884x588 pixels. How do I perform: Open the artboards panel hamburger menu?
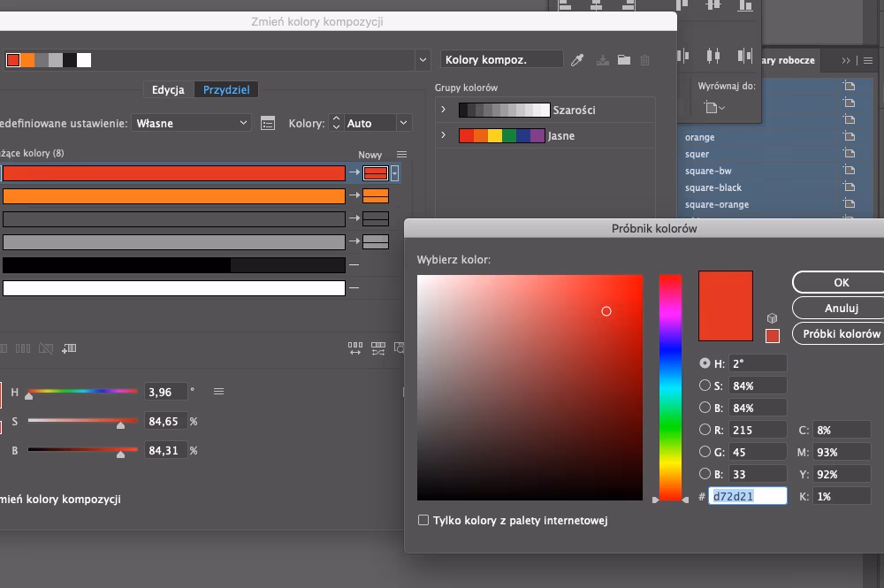pos(868,60)
